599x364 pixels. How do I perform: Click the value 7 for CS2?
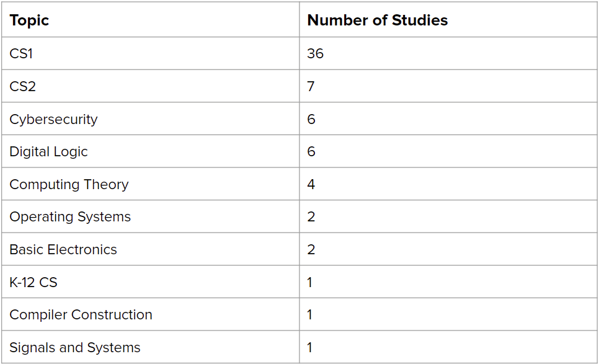(x=311, y=86)
